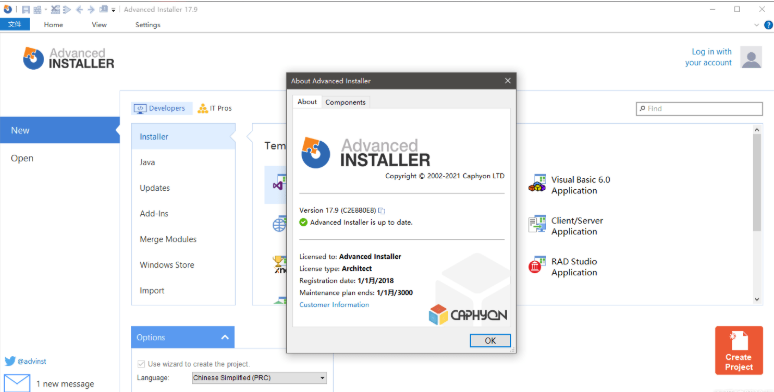
Task: Click the Advanced Installer logo in About dialog
Action: pos(366,153)
